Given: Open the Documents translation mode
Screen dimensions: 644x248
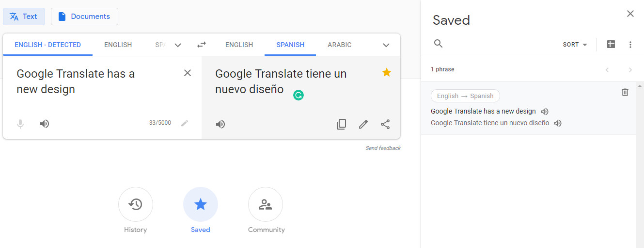Looking at the screenshot, I should click(x=84, y=17).
